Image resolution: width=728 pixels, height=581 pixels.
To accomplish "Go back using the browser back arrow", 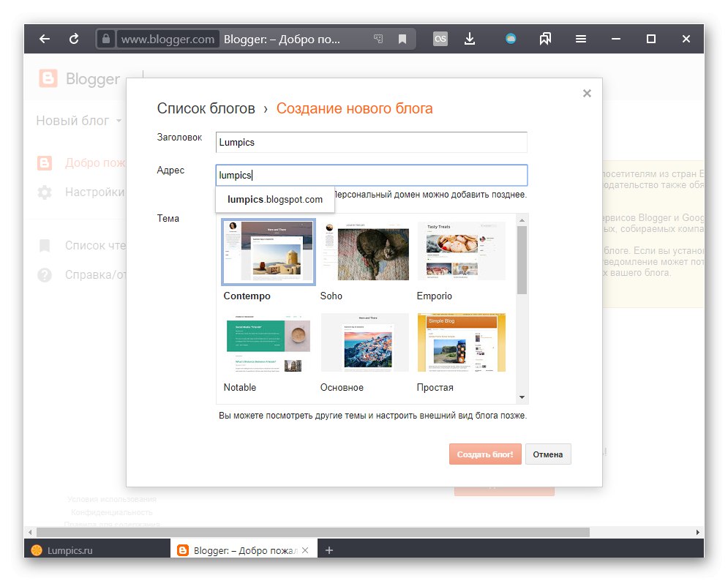I will 45,39.
